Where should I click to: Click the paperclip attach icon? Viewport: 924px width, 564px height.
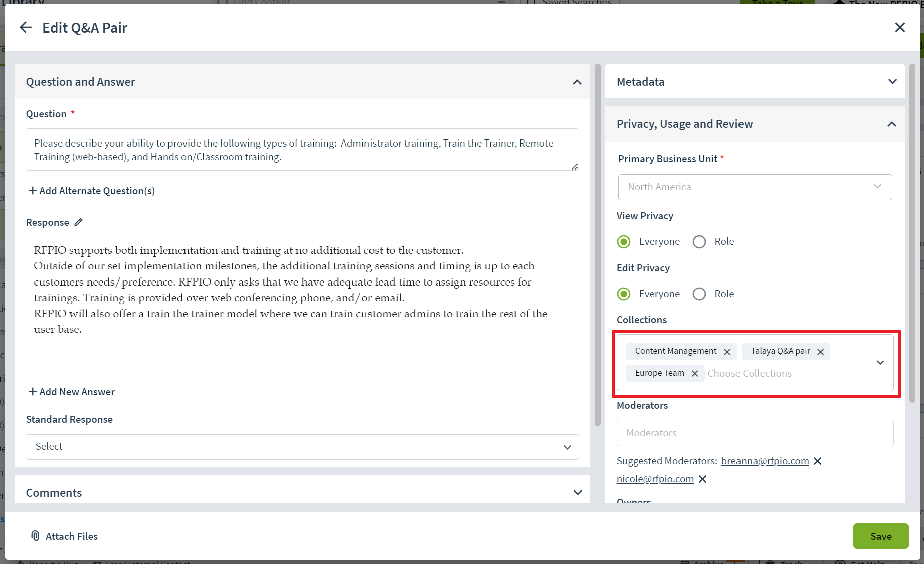[x=35, y=536]
